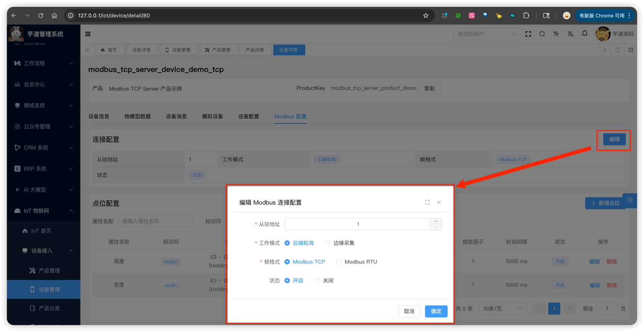Click the search magnifier icon in header

[542, 34]
